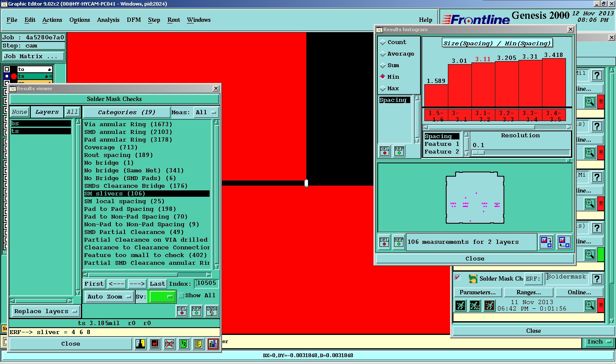Click histogram-to-layer export icon with down arrow
The width and height of the screenshot is (616, 364).
point(546,242)
